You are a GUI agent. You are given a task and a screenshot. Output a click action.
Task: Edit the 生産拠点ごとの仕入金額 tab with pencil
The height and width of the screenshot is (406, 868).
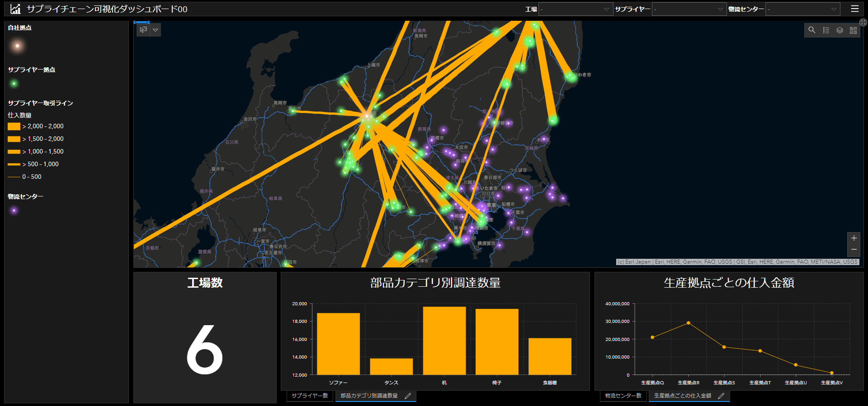(721, 396)
